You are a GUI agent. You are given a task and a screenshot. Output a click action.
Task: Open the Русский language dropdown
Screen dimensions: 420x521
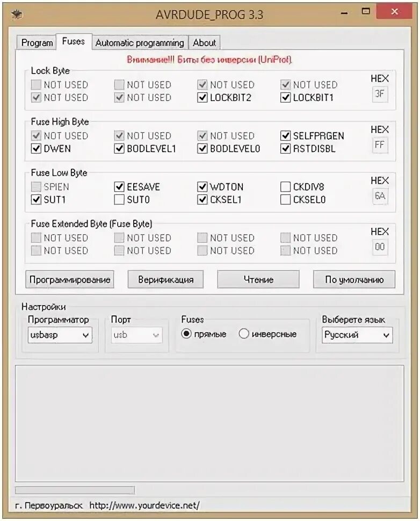pyautogui.click(x=357, y=335)
